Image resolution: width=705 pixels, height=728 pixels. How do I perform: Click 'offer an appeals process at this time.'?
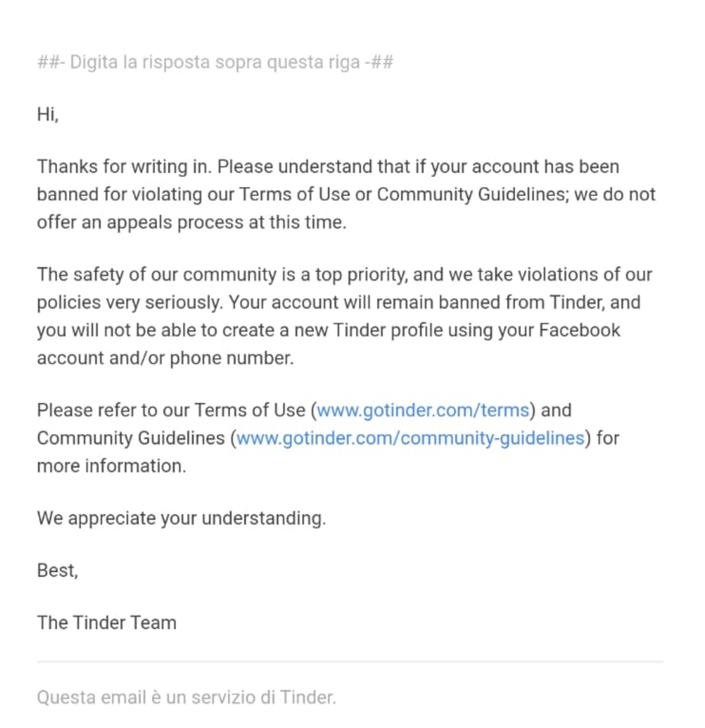click(x=192, y=222)
